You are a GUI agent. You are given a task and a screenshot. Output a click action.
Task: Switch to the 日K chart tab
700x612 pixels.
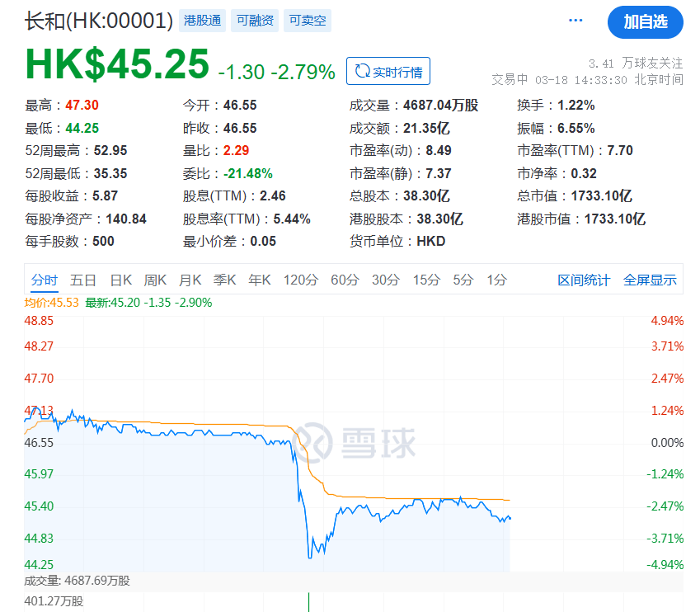coord(121,280)
